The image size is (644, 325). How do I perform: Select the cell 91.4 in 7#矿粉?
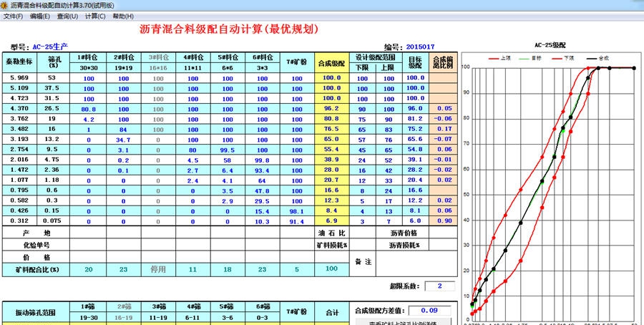click(298, 222)
